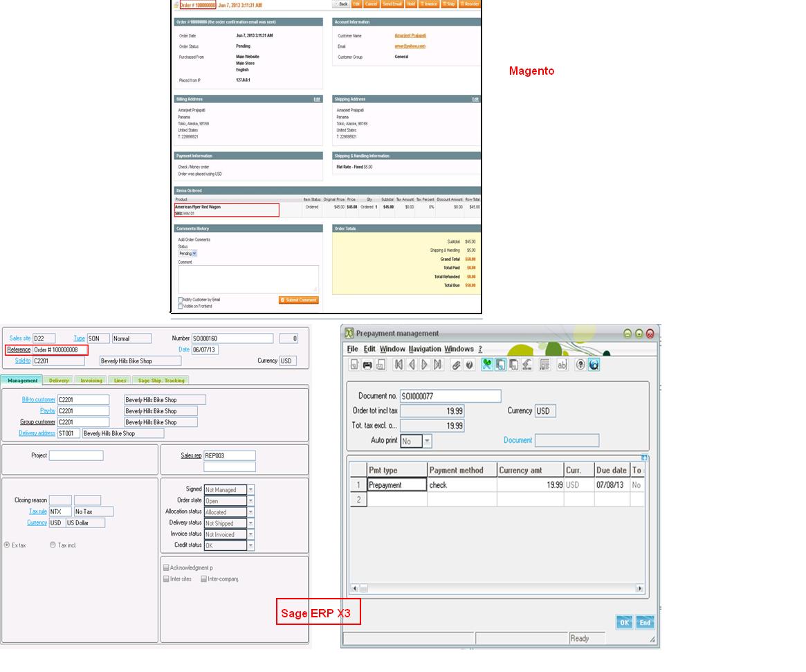The image size is (806, 672).
Task: Select the Tax incl. radio button
Action: (53, 545)
